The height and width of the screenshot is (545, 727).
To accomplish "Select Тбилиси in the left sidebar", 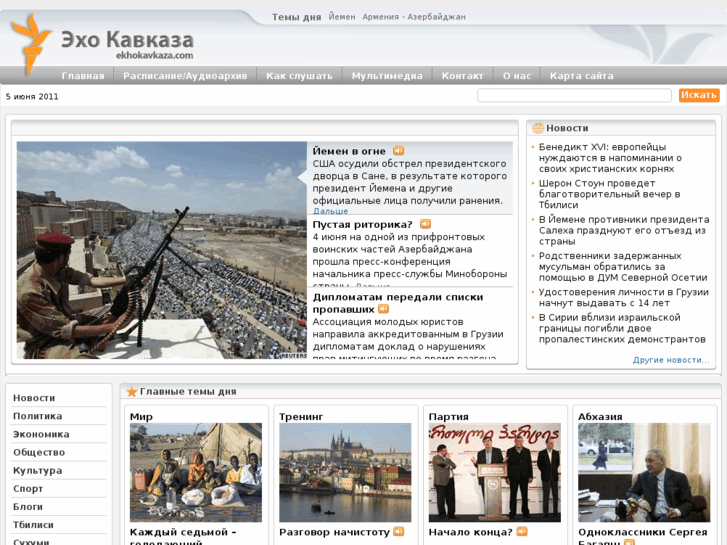I will pos(33,525).
